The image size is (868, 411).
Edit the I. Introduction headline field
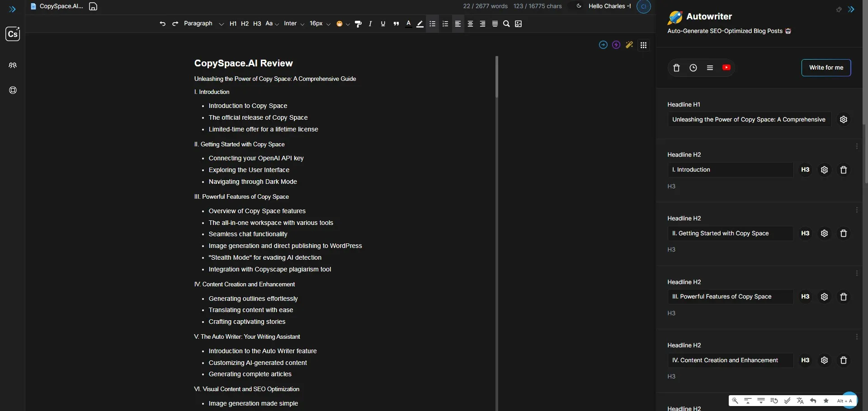pyautogui.click(x=730, y=170)
